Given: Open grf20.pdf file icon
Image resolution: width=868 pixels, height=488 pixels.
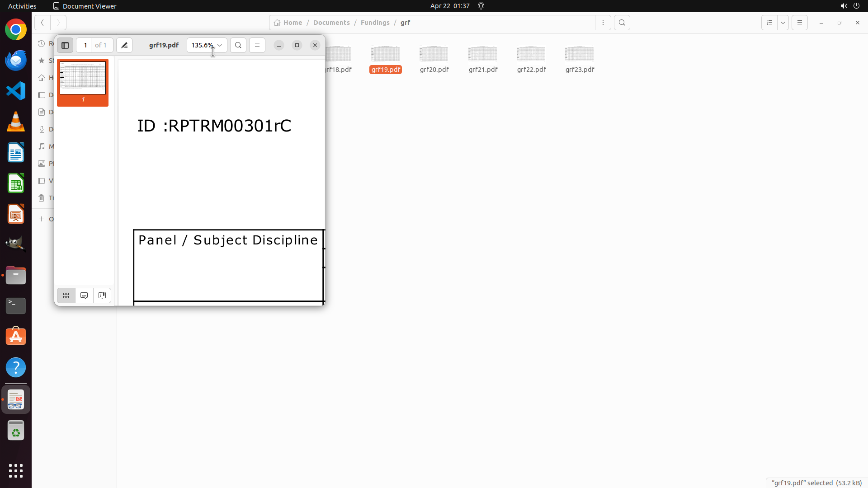Looking at the screenshot, I should (x=434, y=54).
